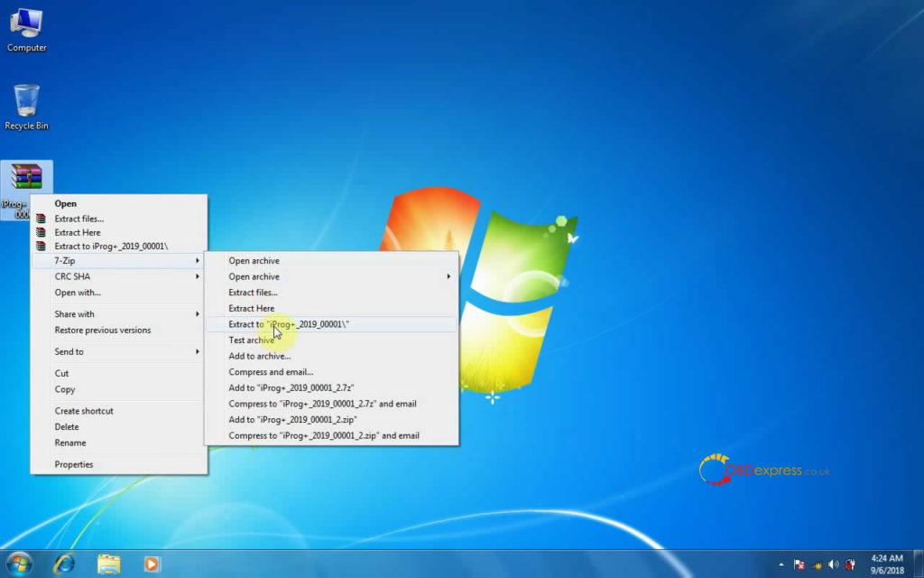Select Add to archive... in 7-Zip submenu
This screenshot has height=578, width=924.
click(x=331, y=356)
